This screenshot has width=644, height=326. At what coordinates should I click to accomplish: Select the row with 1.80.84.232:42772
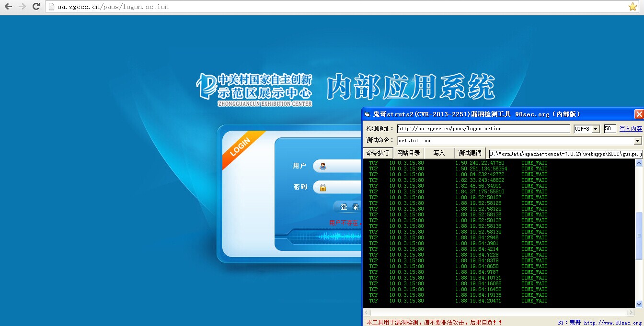click(458, 174)
